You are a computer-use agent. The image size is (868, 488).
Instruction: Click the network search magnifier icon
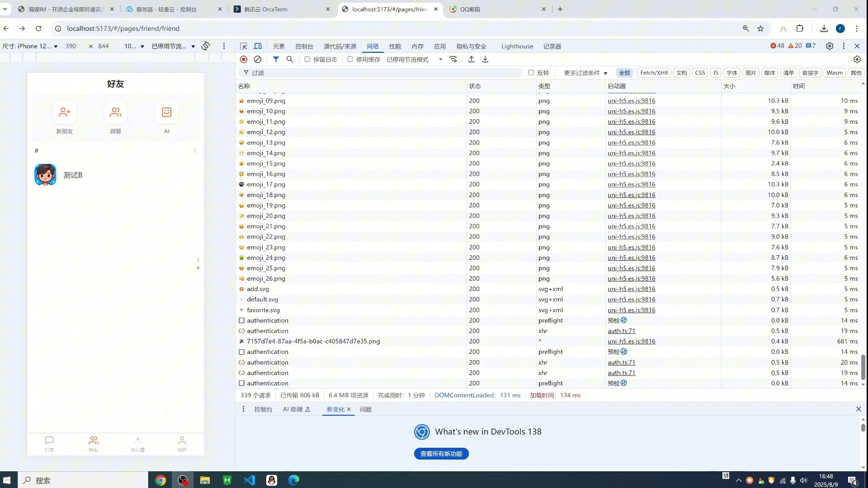pyautogui.click(x=290, y=59)
